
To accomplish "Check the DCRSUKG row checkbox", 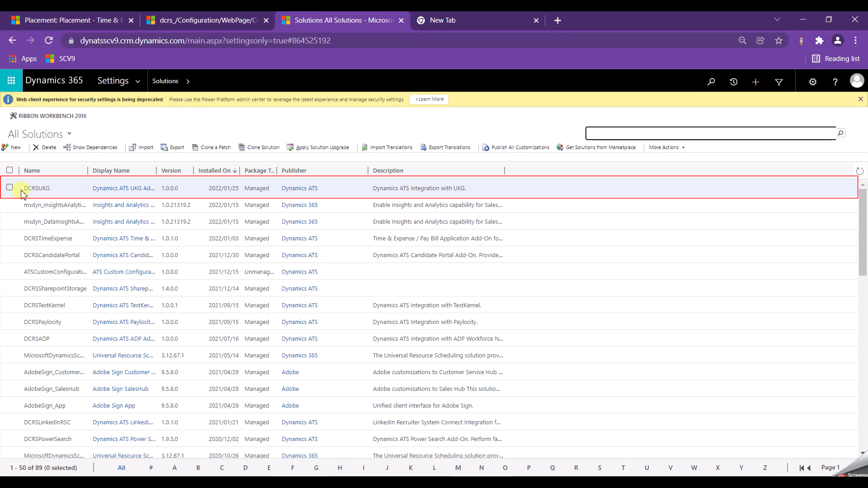I will coord(9,187).
